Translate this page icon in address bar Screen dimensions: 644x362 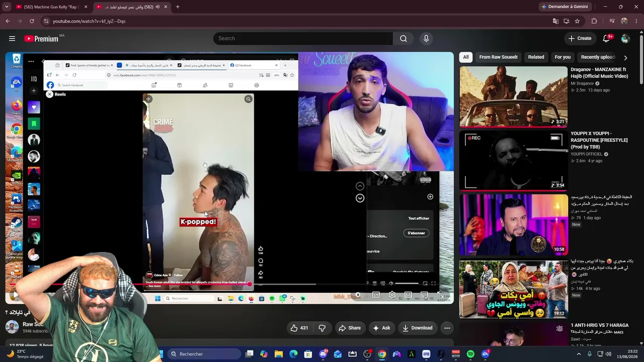tap(555, 21)
